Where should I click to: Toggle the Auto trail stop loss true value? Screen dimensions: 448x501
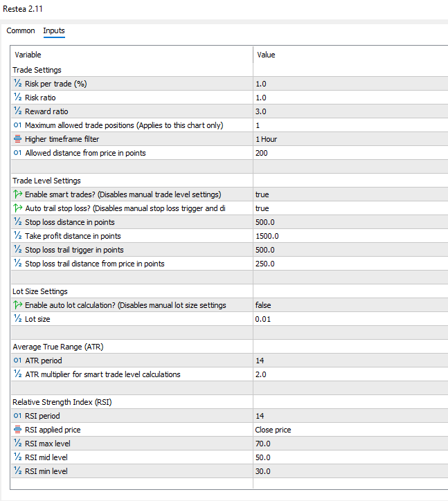click(x=262, y=208)
